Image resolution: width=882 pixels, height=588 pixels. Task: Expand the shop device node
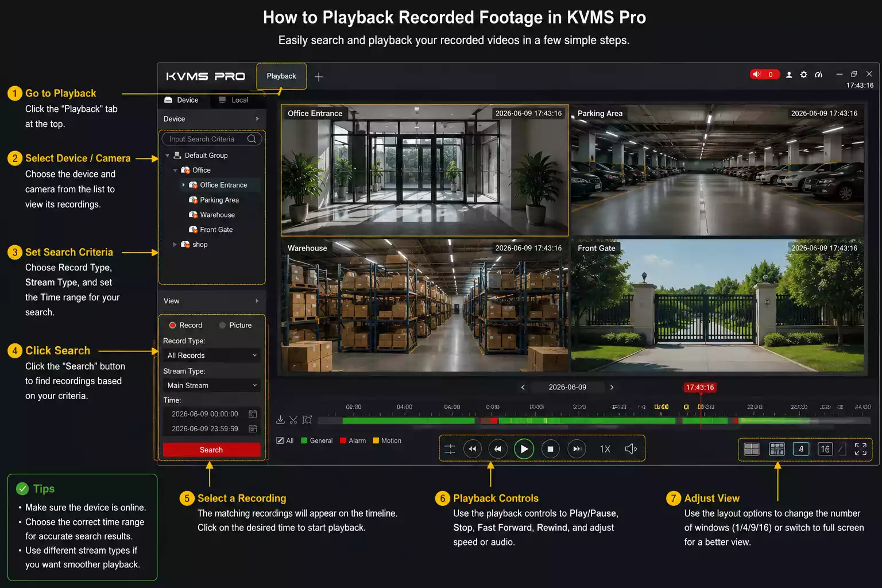[175, 245]
